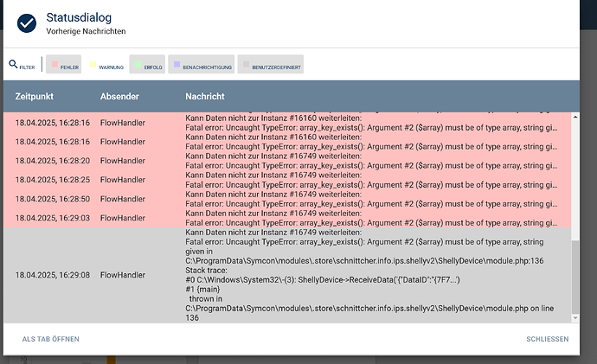
Task: Expand the error entry from 16:28:20
Action: 286,161
